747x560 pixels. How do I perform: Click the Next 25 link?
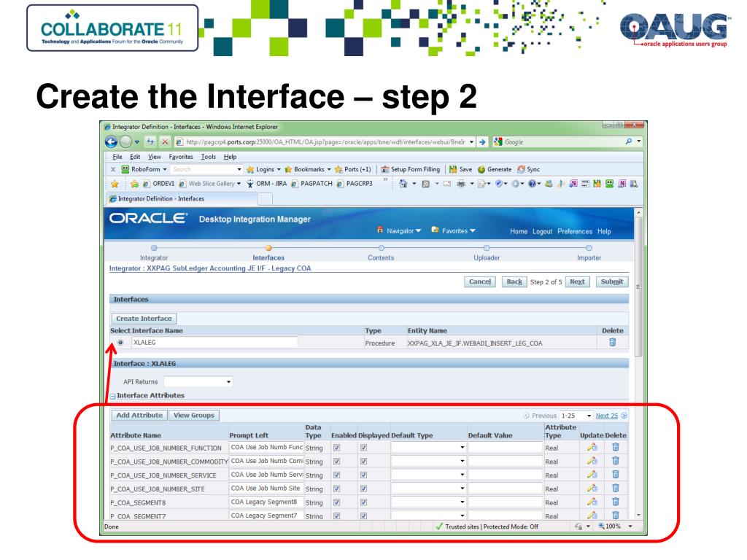coord(606,416)
